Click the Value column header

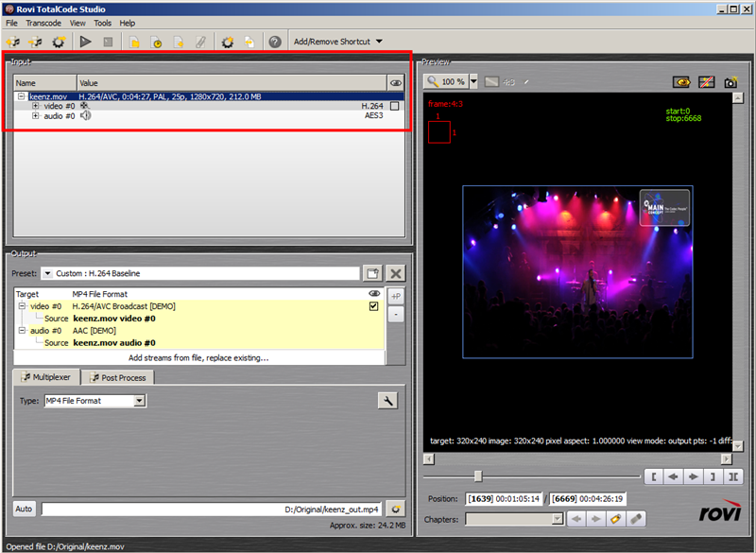coord(232,83)
